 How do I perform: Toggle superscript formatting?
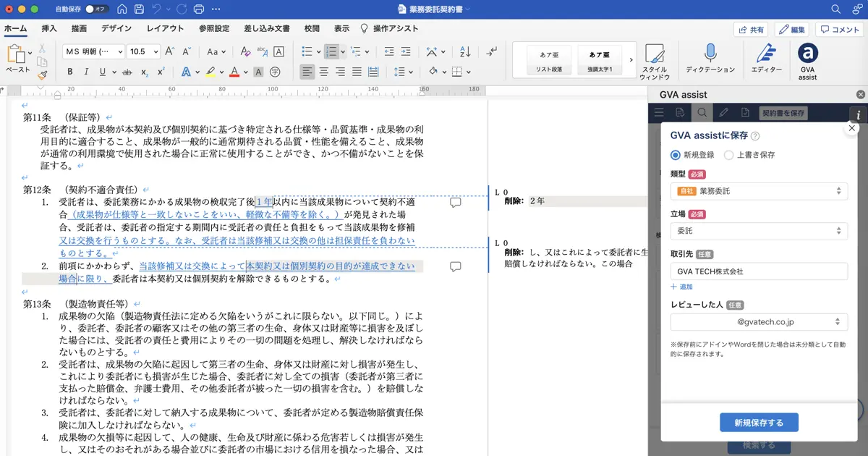coord(161,72)
